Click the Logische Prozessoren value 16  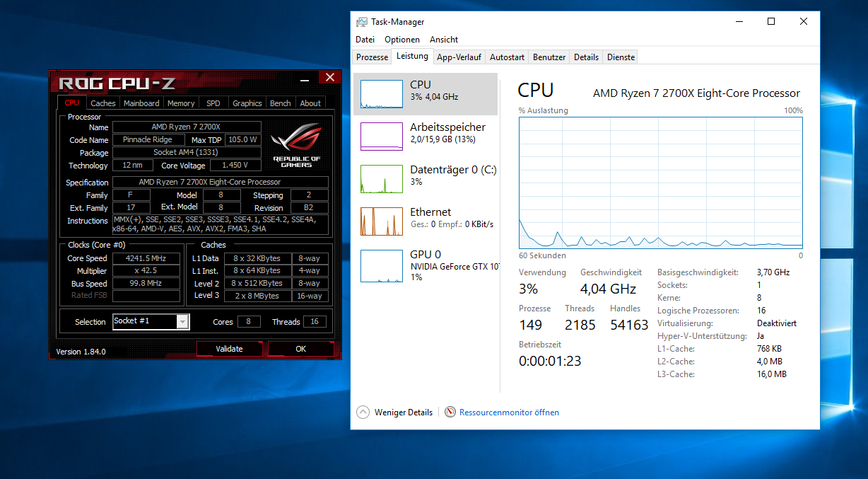(761, 311)
